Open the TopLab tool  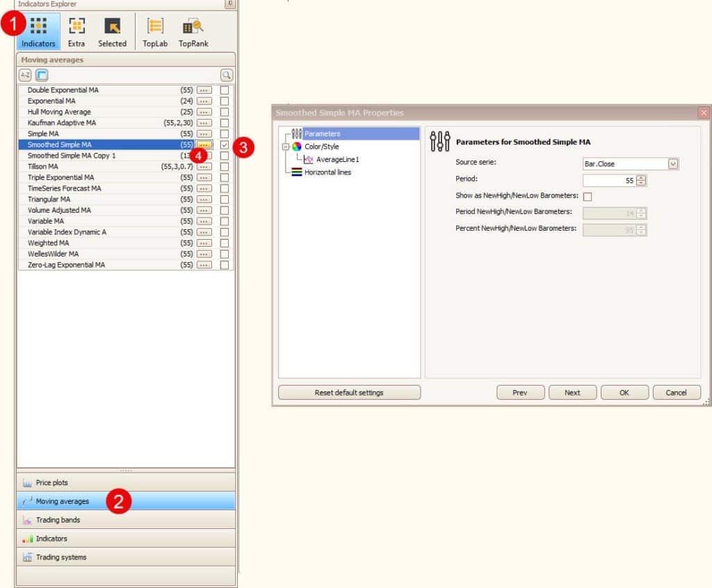155,32
